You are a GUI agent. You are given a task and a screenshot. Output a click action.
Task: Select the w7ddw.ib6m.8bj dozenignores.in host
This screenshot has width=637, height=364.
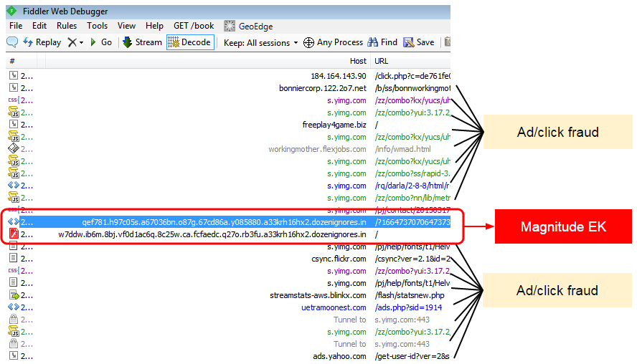pos(212,234)
